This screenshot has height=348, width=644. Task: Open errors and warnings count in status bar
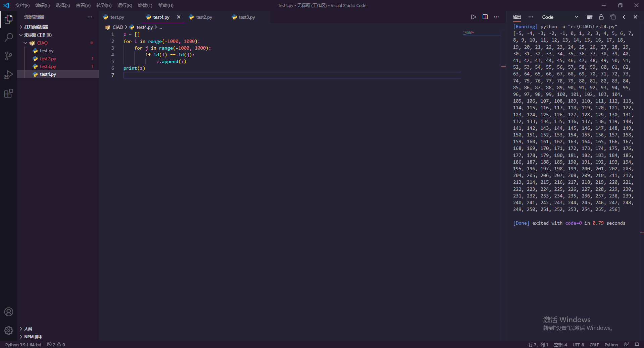coord(56,345)
